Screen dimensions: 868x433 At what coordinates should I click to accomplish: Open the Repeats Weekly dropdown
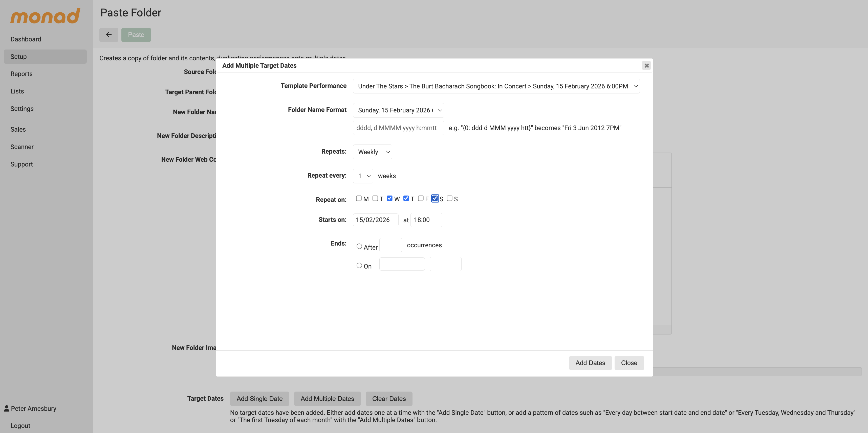click(372, 152)
